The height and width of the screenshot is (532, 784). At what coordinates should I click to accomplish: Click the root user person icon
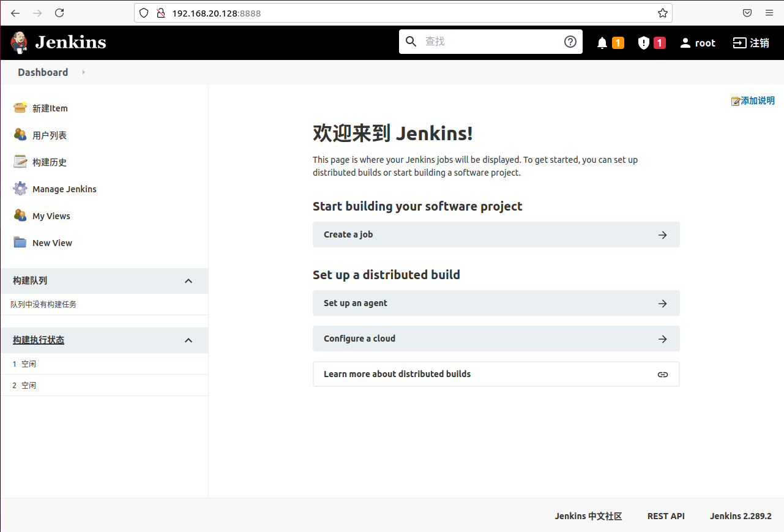[685, 43]
